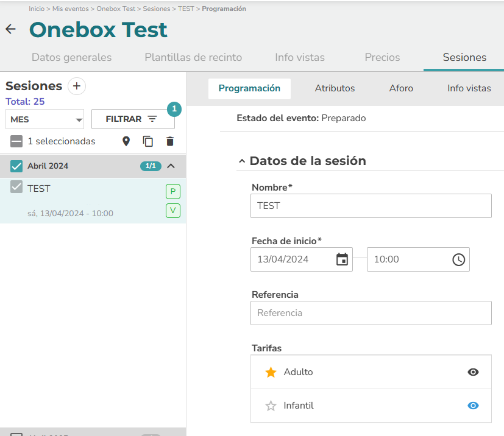Switch to the Atributos sub-tab
This screenshot has height=436, width=504.
335,88
